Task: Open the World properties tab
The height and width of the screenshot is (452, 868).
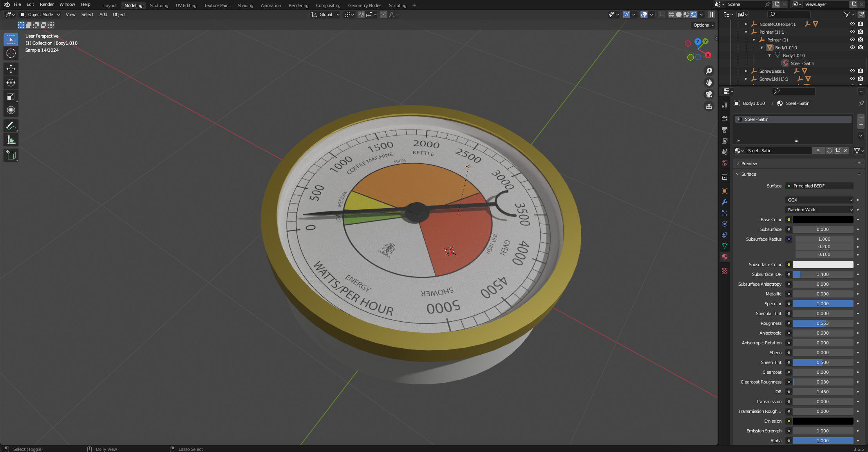Action: (725, 163)
